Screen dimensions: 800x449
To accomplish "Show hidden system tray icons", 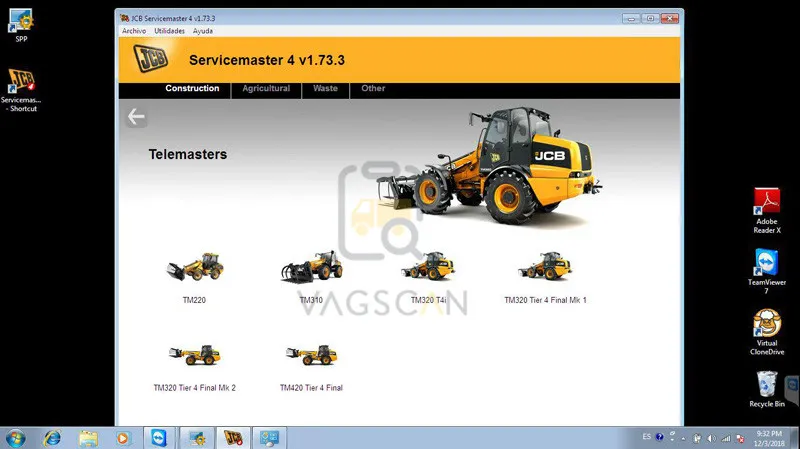I will click(684, 438).
